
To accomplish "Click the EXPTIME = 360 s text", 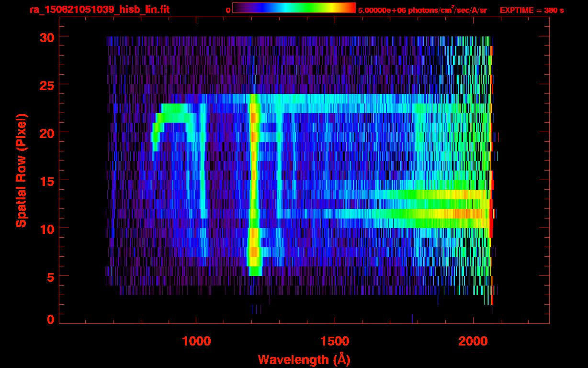I will click(531, 10).
